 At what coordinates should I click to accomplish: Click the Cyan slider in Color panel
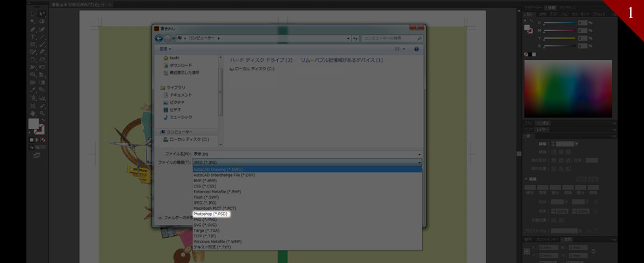click(559, 23)
